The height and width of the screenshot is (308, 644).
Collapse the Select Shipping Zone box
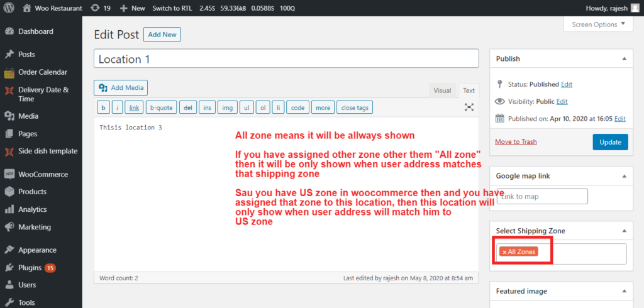coord(624,231)
